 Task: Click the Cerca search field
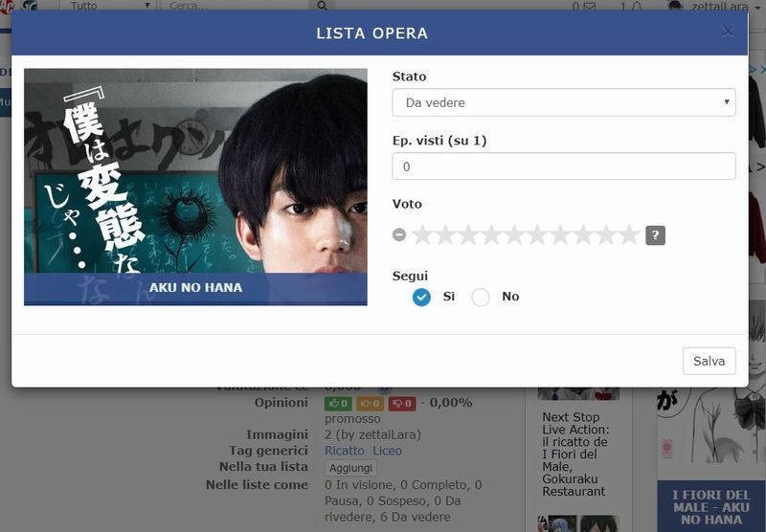237,6
